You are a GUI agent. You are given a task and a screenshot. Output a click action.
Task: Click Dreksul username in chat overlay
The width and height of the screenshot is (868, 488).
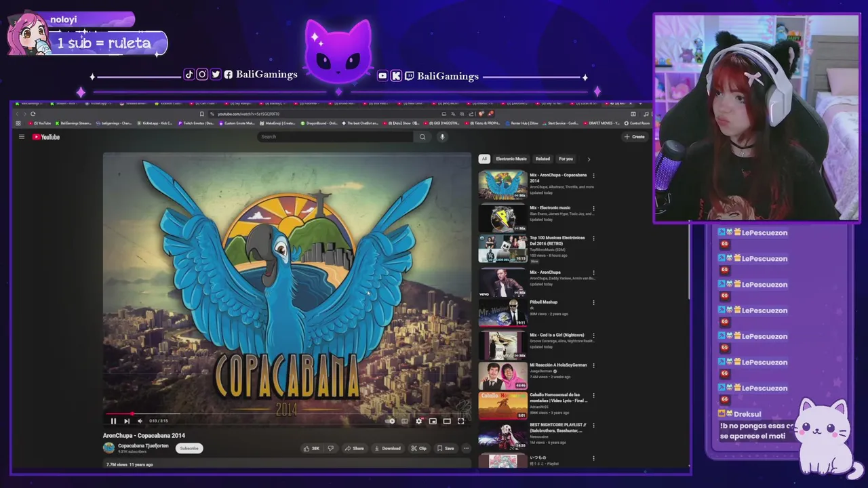[x=747, y=414]
